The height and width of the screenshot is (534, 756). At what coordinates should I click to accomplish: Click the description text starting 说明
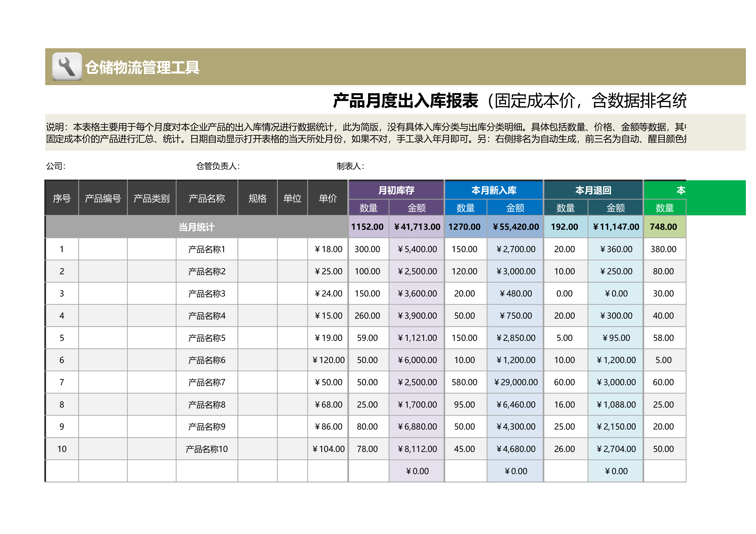pyautogui.click(x=366, y=133)
